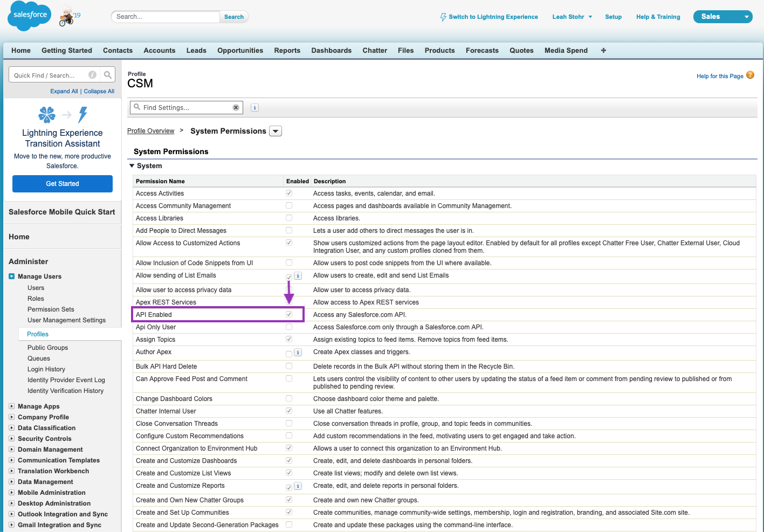Open the Setup link
Image resolution: width=764 pixels, height=532 pixels.
(613, 17)
